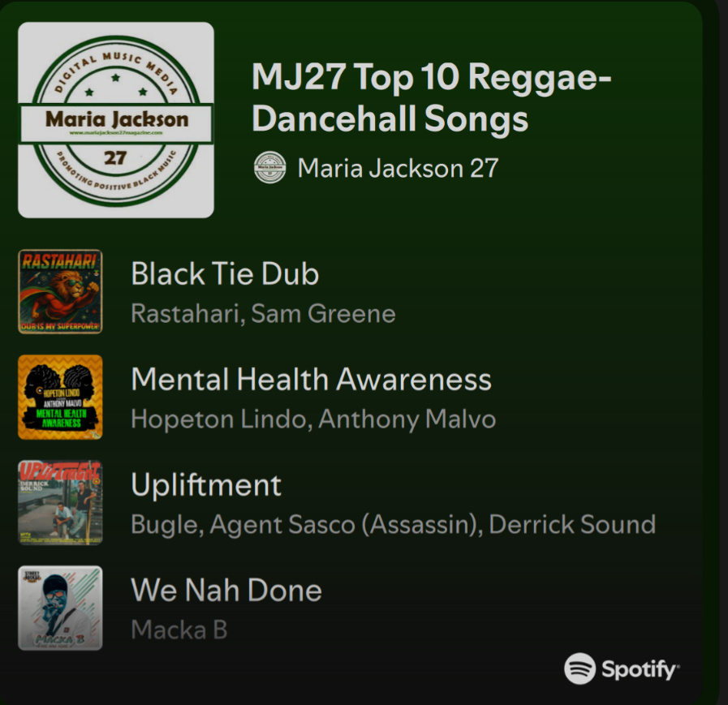728x705 pixels.
Task: Play the track We Nah Done
Action: (x=226, y=590)
